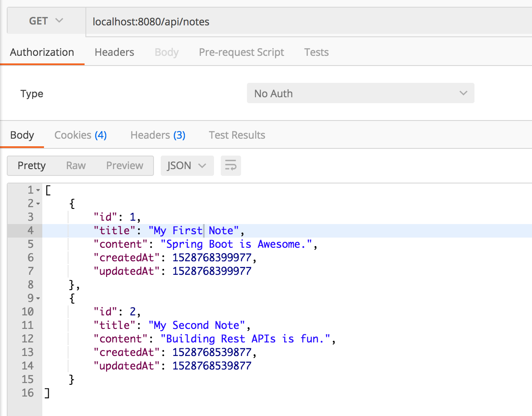The height and width of the screenshot is (416, 532).
Task: Open the No Auth type dropdown
Action: [360, 93]
